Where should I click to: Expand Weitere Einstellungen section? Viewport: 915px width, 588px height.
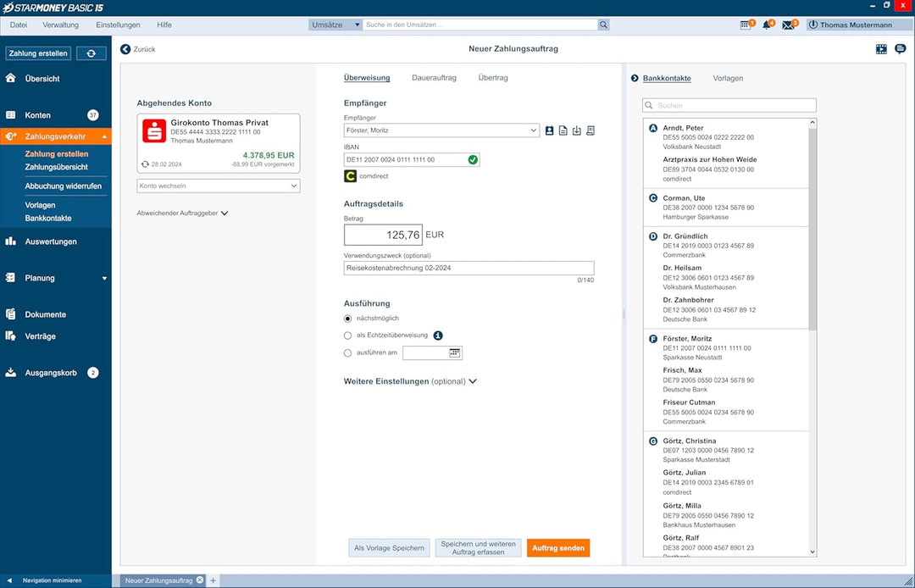pyautogui.click(x=410, y=381)
